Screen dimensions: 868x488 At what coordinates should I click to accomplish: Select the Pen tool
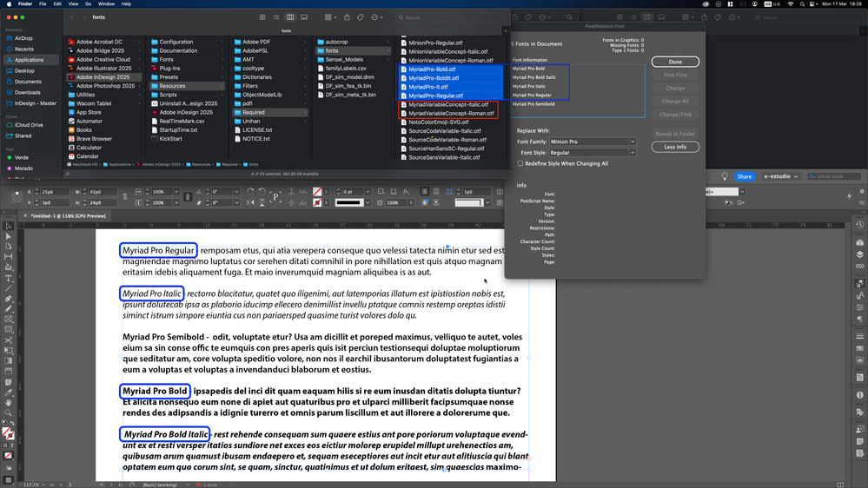[x=9, y=299]
